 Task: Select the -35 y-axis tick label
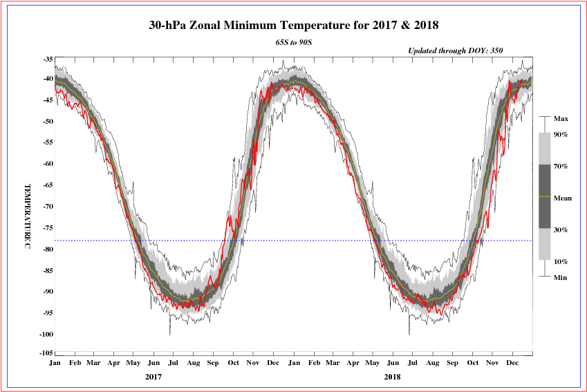coord(48,59)
